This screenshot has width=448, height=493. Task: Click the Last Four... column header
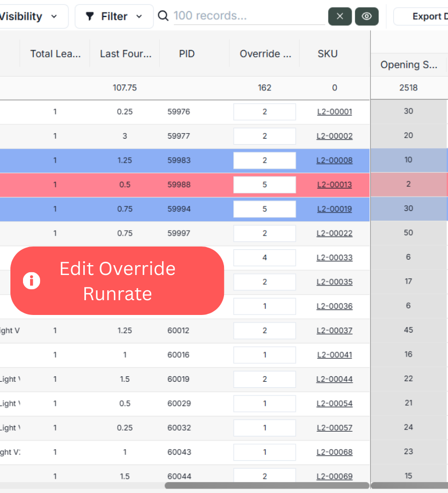tap(125, 54)
